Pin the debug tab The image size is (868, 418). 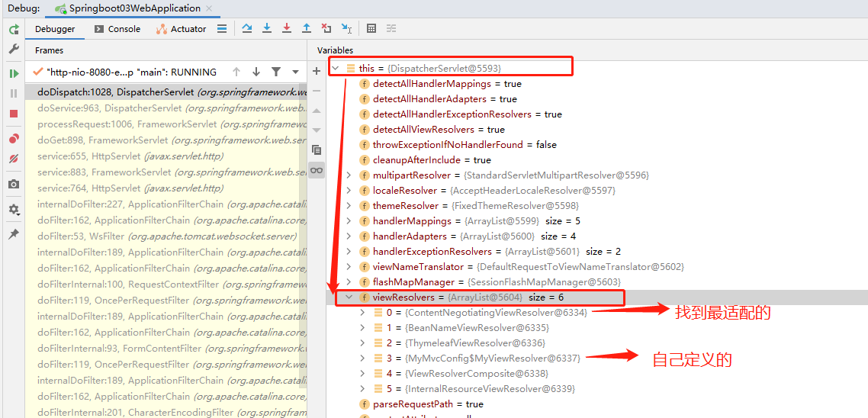click(14, 234)
